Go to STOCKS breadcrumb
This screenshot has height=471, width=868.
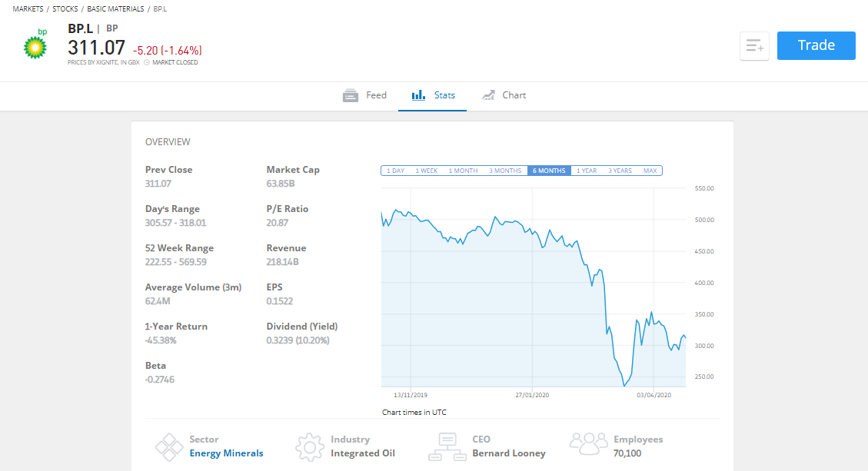pos(65,9)
